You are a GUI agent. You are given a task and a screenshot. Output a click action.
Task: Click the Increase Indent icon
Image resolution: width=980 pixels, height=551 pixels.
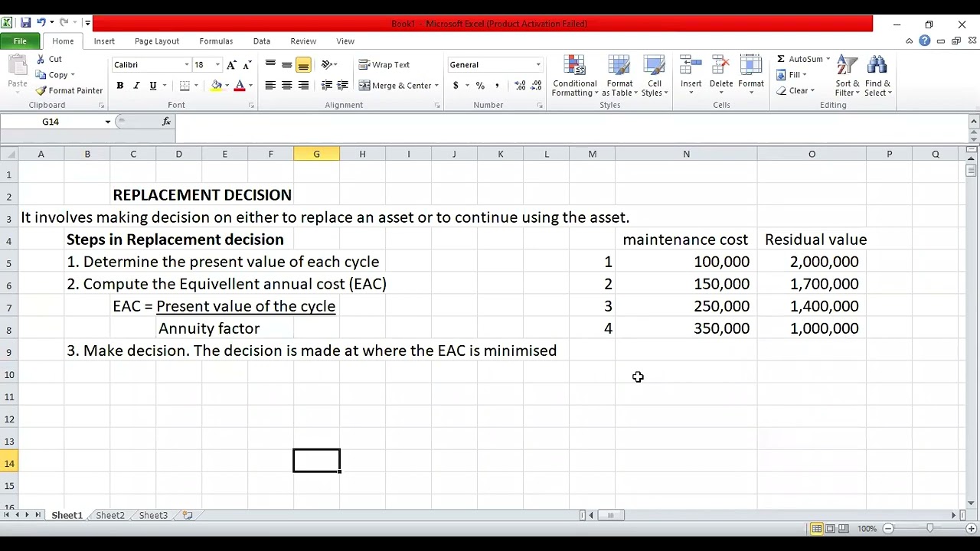(x=343, y=86)
